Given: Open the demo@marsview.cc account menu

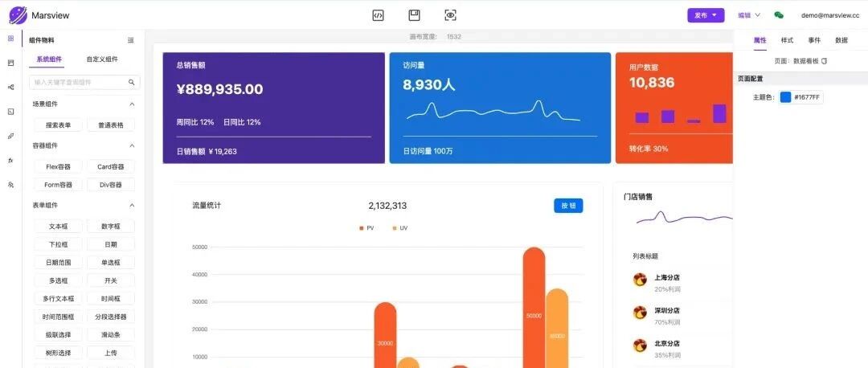Looking at the screenshot, I should tap(829, 15).
